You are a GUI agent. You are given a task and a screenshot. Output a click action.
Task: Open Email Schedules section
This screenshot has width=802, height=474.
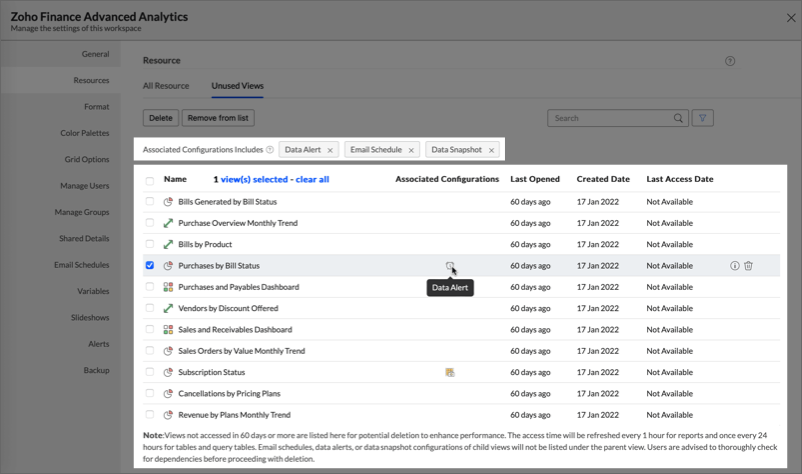click(60, 265)
